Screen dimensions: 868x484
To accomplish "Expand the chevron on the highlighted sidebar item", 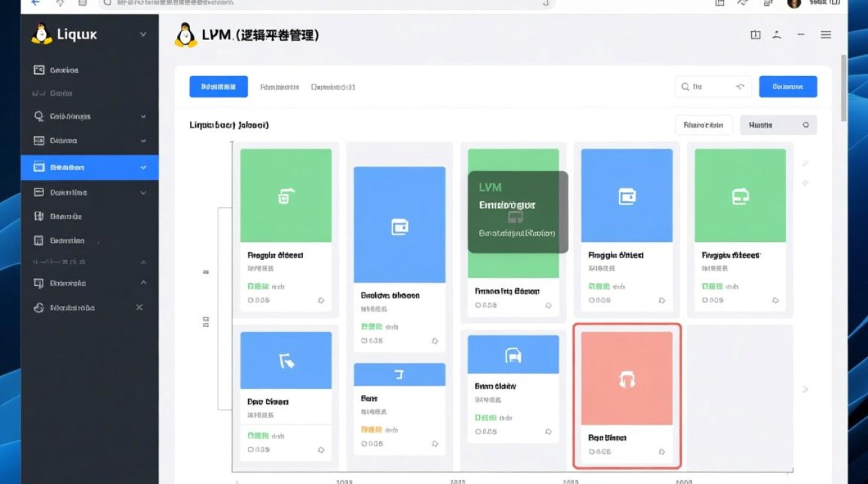I will [143, 167].
